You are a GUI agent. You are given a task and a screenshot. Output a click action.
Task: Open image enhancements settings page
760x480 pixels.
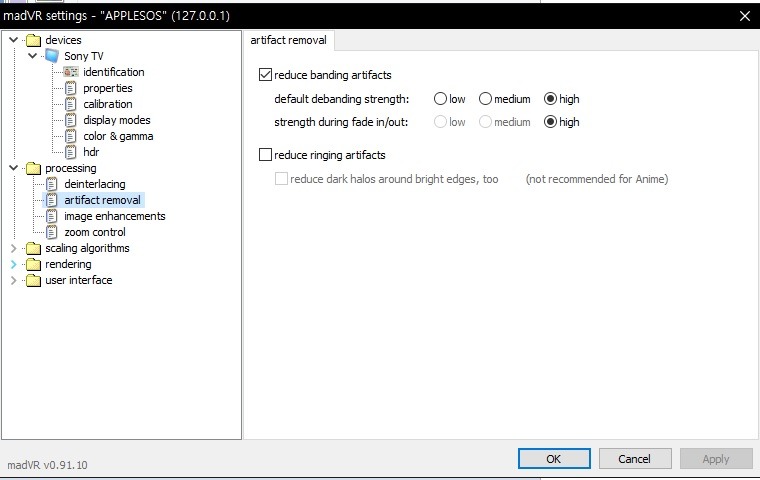(114, 216)
